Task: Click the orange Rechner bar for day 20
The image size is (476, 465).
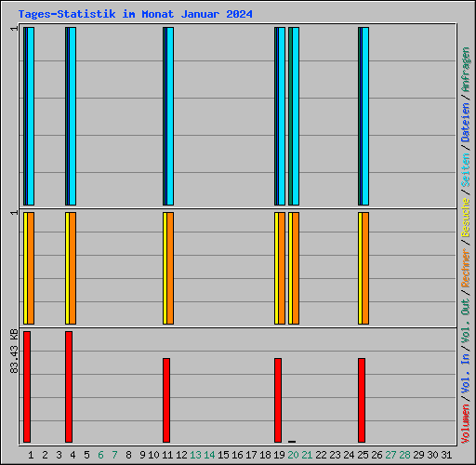Action: pyautogui.click(x=296, y=269)
